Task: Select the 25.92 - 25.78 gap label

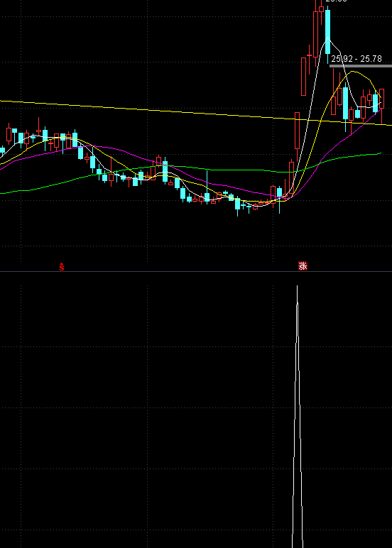Action: pyautogui.click(x=356, y=59)
